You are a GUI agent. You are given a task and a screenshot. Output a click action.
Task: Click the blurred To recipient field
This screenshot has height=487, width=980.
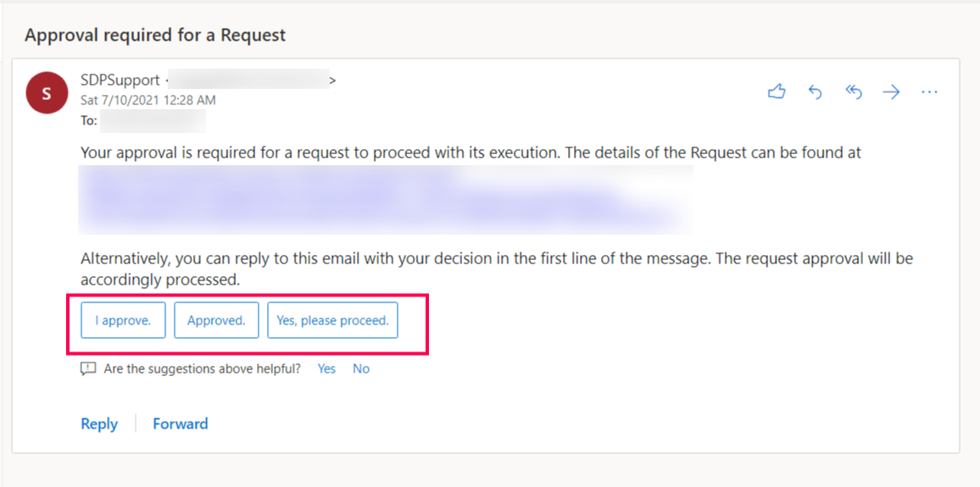click(x=153, y=121)
